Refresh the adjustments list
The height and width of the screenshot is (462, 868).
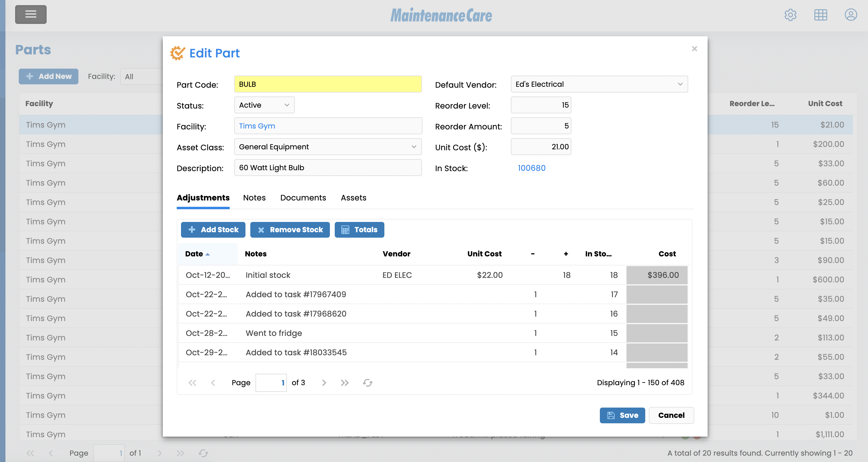pyautogui.click(x=368, y=382)
